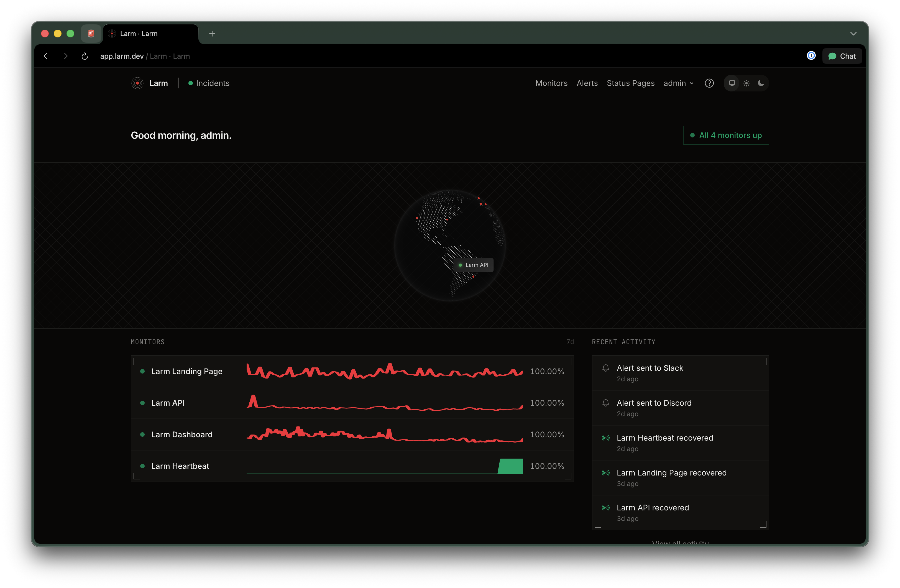The image size is (900, 588).
Task: Switch to light theme mode
Action: (x=746, y=83)
